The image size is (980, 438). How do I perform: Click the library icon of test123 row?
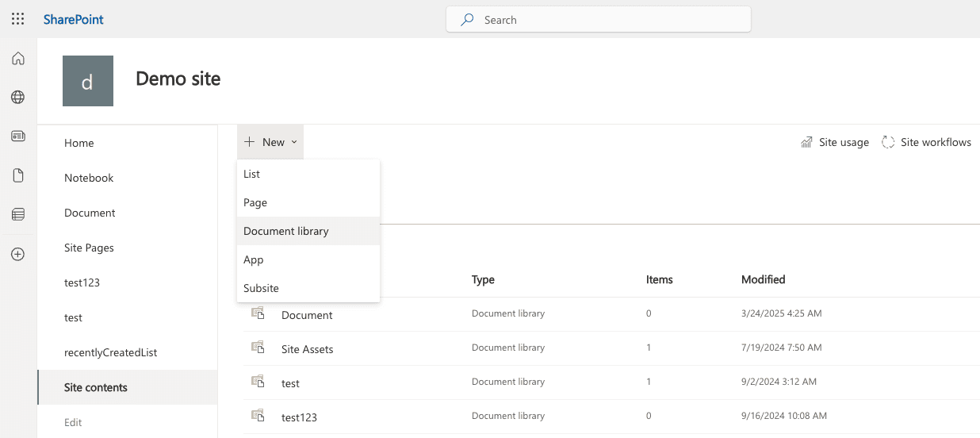[x=258, y=415]
